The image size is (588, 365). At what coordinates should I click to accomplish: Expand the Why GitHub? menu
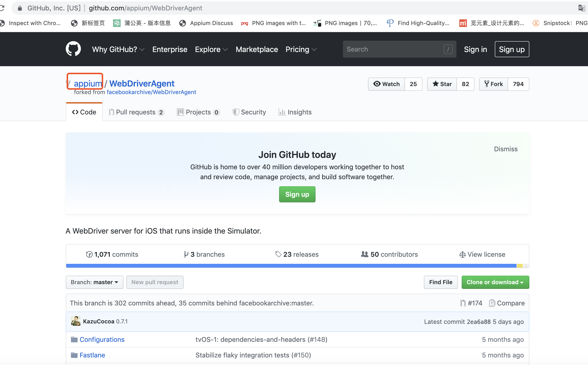[118, 49]
